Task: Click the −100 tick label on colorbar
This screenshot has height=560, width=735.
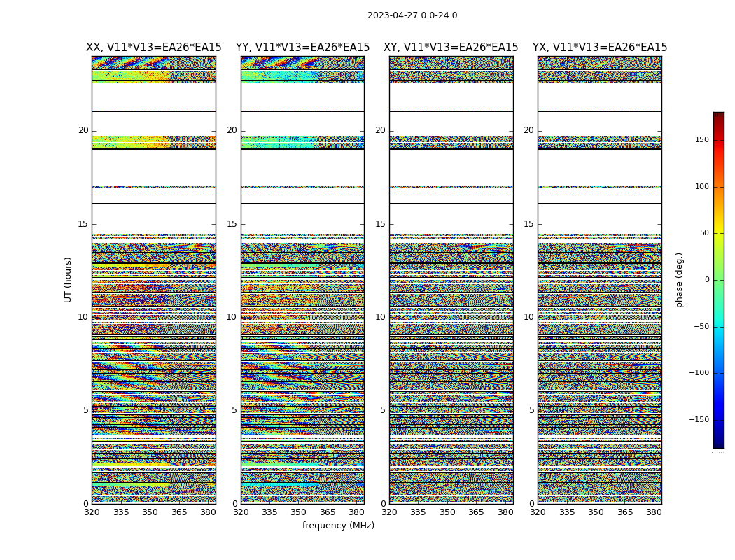Action: (699, 372)
